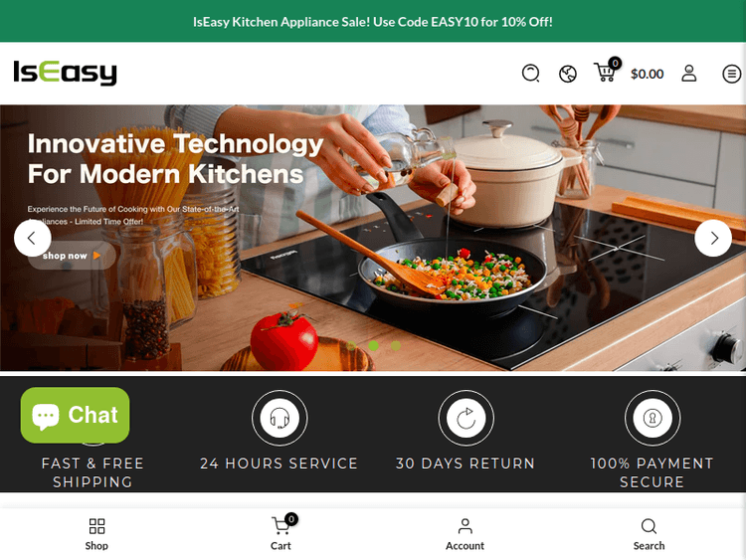The image size is (746, 560).
Task: Open the green Chat widget
Action: point(76,415)
